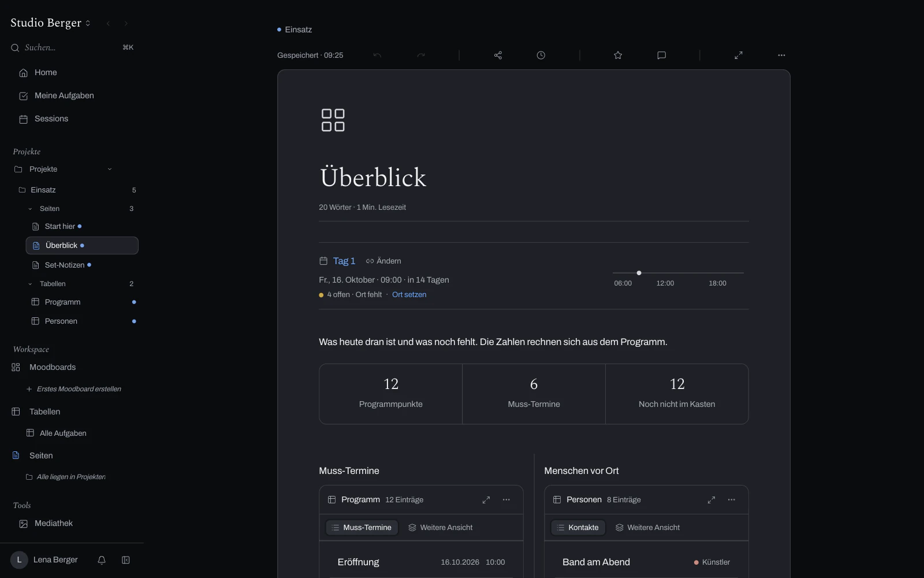The image size is (924, 578).
Task: Collapse the Projekte folder chevron
Action: [110, 169]
